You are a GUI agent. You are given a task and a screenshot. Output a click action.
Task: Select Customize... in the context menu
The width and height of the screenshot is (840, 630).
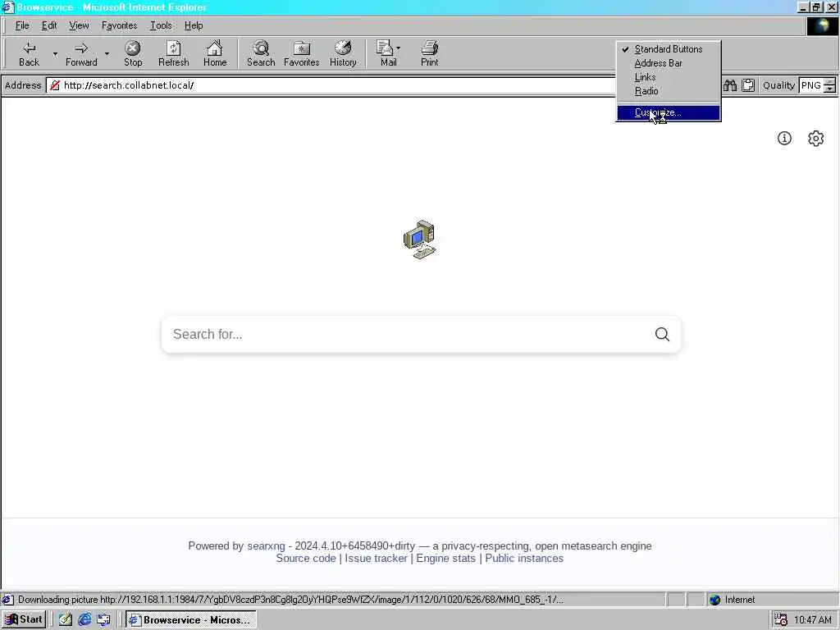tap(668, 112)
